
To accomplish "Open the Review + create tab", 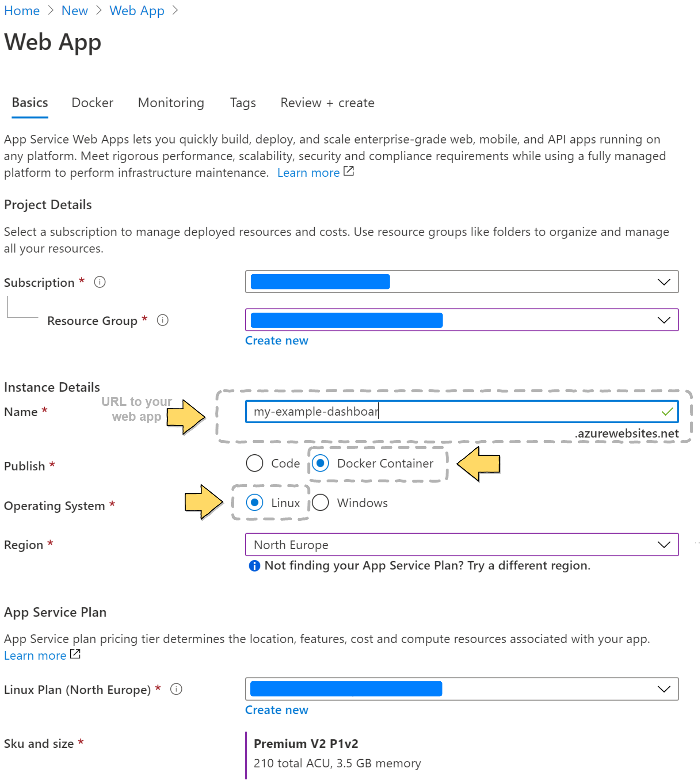I will 327,103.
